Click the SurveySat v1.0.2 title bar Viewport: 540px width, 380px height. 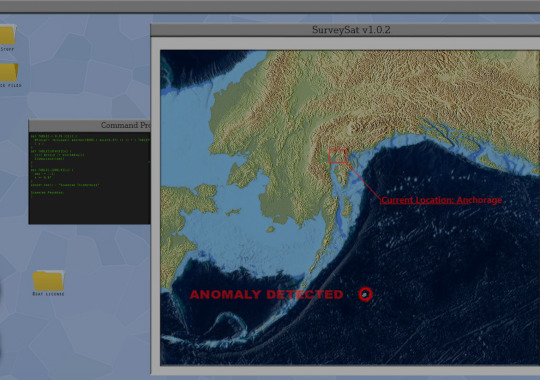pyautogui.click(x=345, y=30)
